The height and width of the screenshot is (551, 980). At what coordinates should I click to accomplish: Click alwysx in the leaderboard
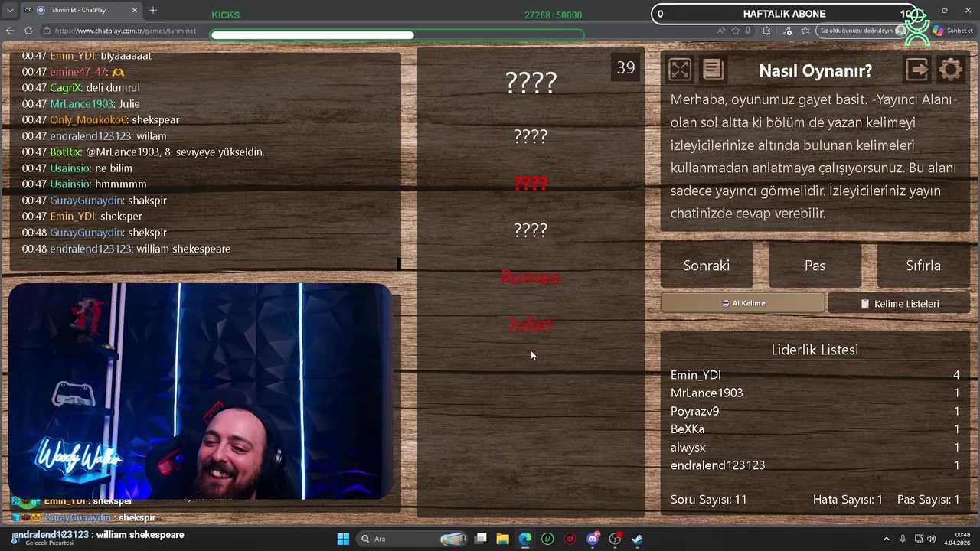pyautogui.click(x=688, y=447)
